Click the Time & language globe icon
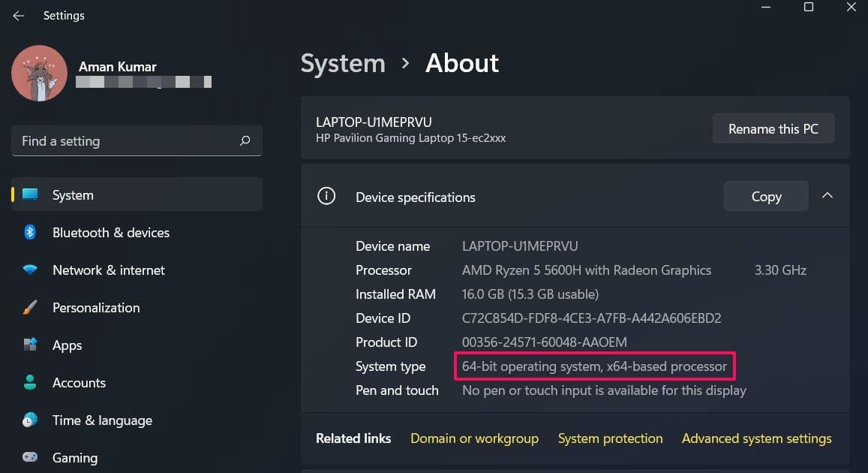Viewport: 868px width, 473px height. pyautogui.click(x=30, y=420)
